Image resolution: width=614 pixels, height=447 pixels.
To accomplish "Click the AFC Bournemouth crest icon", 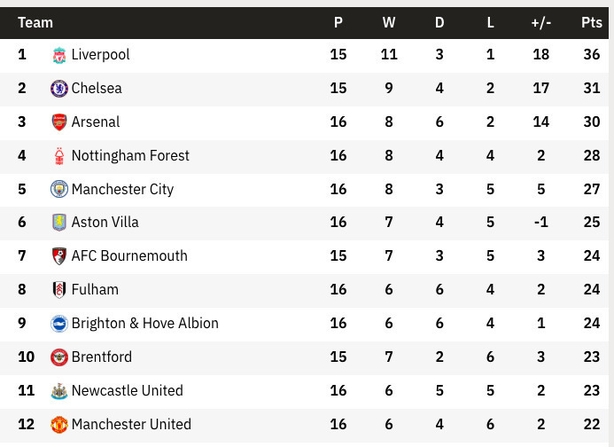I will pyautogui.click(x=59, y=256).
